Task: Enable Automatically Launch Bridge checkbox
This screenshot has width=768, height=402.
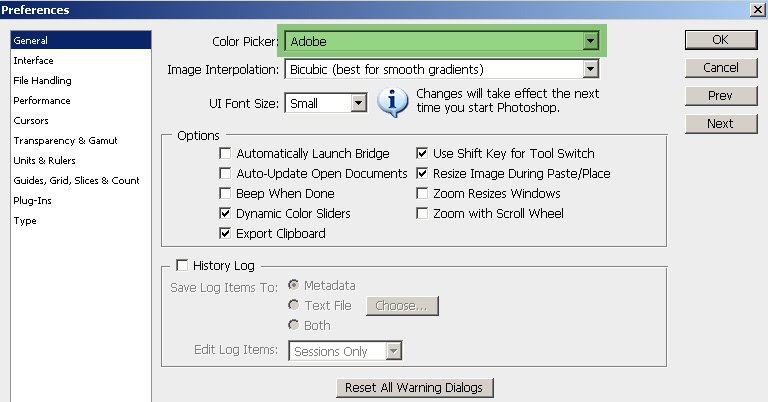Action: 226,154
